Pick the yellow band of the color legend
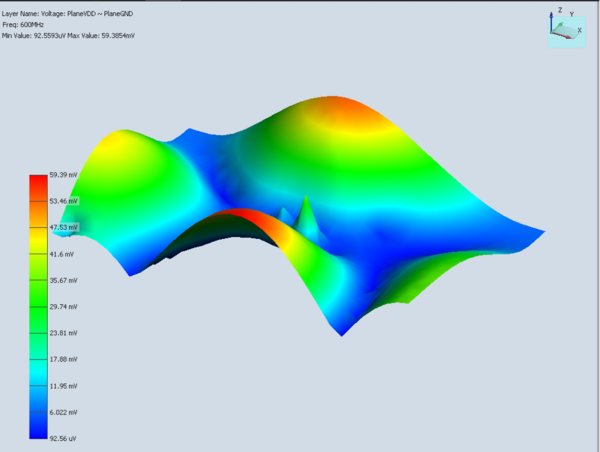The height and width of the screenshot is (452, 600). coord(38,240)
